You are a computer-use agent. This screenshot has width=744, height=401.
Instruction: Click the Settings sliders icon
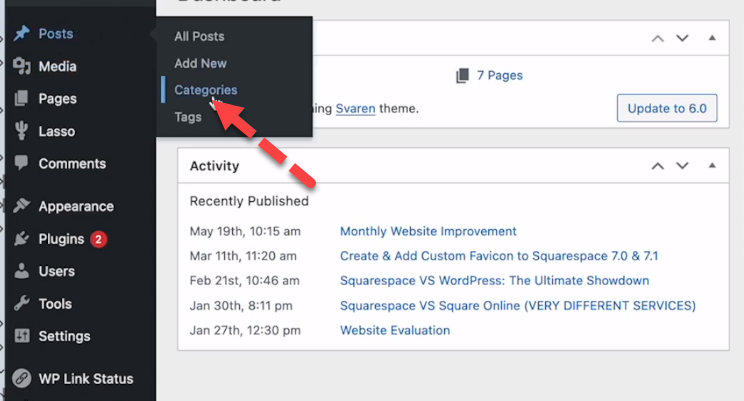tap(22, 336)
